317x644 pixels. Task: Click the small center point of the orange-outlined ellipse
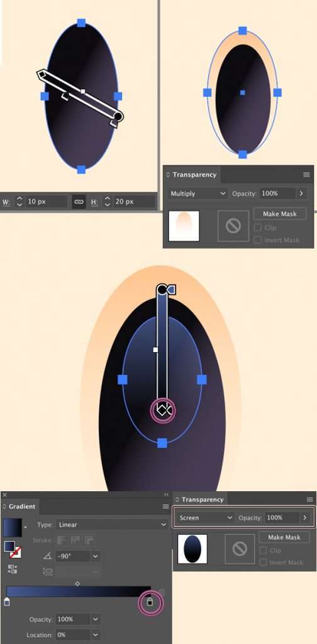coord(242,93)
